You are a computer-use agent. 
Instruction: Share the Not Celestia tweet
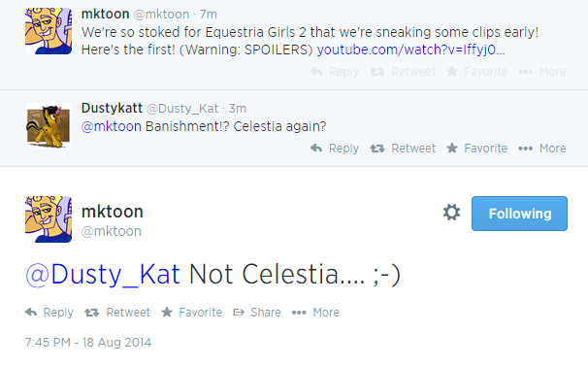(x=257, y=313)
